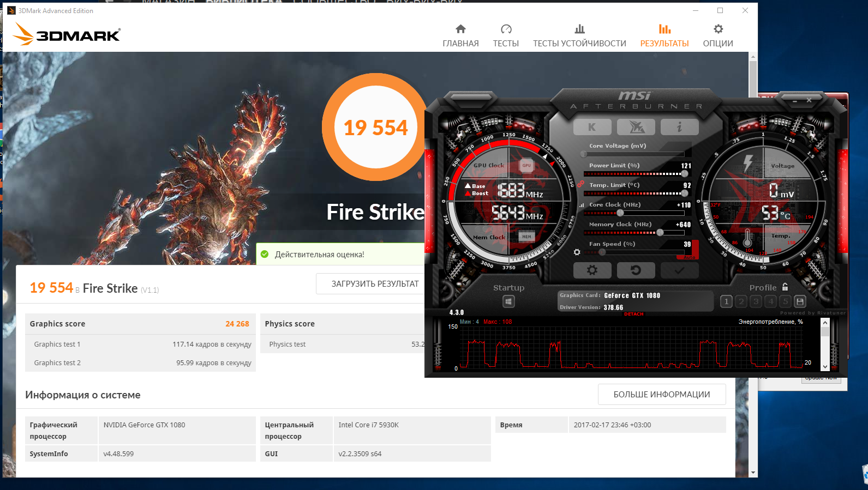Open the ОПЦИИ options tab
Image resolution: width=868 pixels, height=490 pixels.
pos(718,36)
